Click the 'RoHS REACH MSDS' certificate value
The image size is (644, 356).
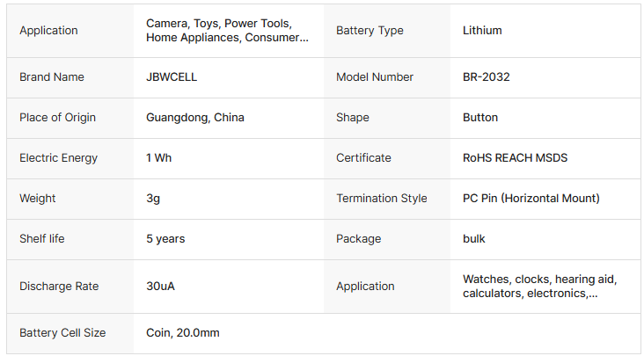pos(515,158)
